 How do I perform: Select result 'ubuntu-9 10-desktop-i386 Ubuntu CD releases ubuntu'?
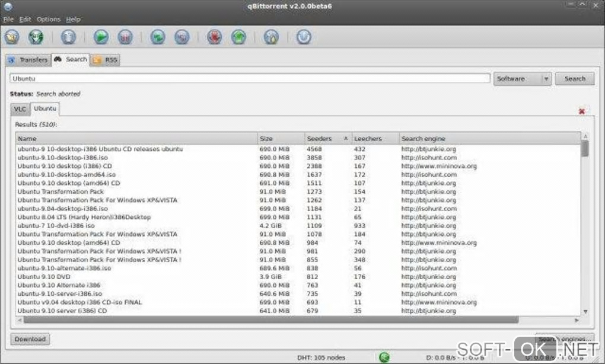[x=298, y=149]
